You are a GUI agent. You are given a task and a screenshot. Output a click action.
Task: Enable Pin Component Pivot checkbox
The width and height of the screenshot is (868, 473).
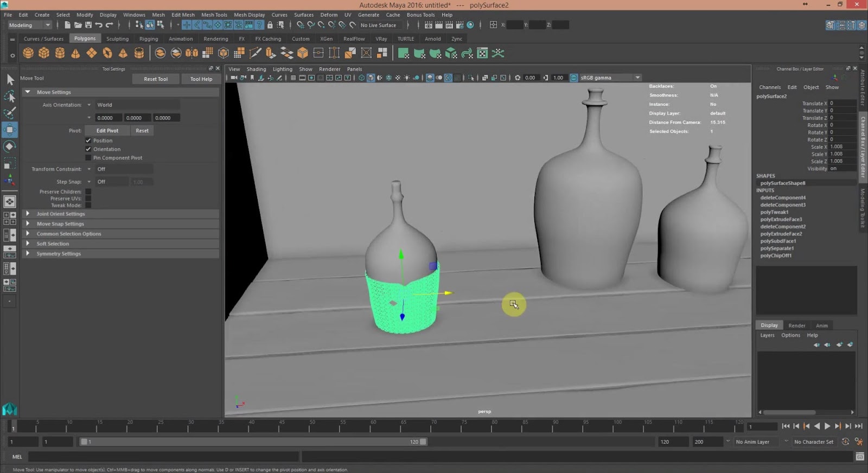click(88, 158)
